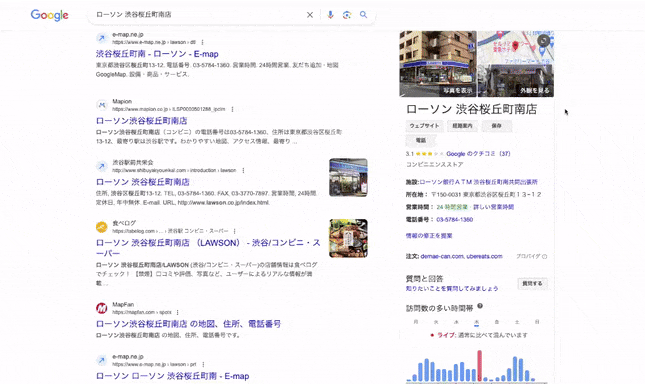Open Google Lens image search icon
This screenshot has width=645, height=384.
(x=347, y=15)
